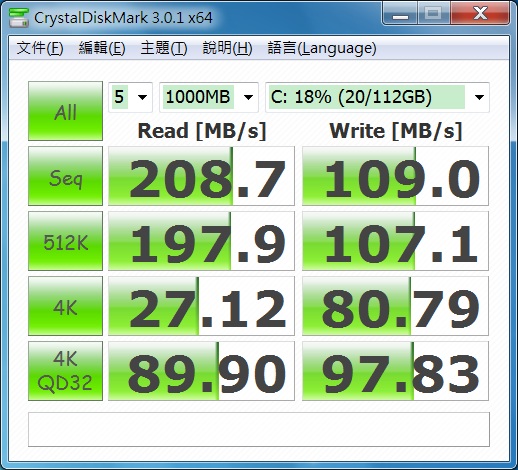Click the Seq read result 208.7

[201, 176]
